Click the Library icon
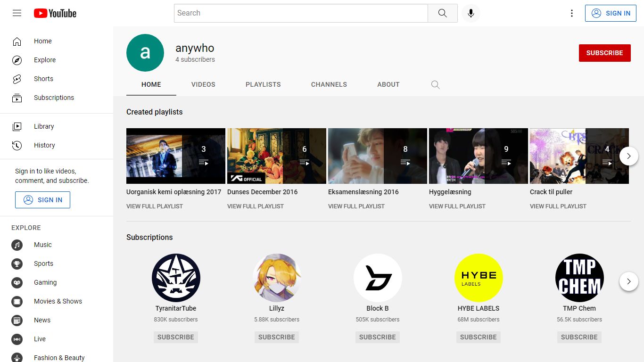 [17, 126]
